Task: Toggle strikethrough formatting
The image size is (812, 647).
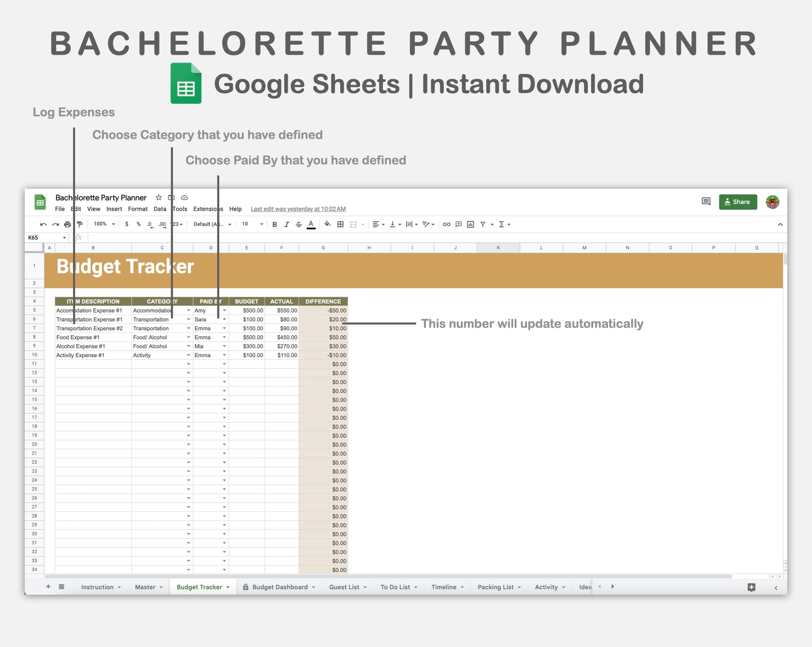Action: click(299, 224)
